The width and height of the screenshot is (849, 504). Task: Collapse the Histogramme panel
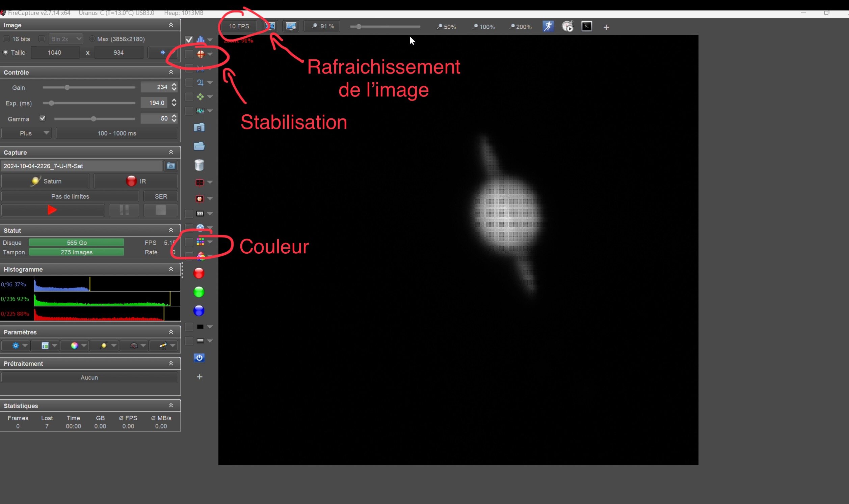171,269
